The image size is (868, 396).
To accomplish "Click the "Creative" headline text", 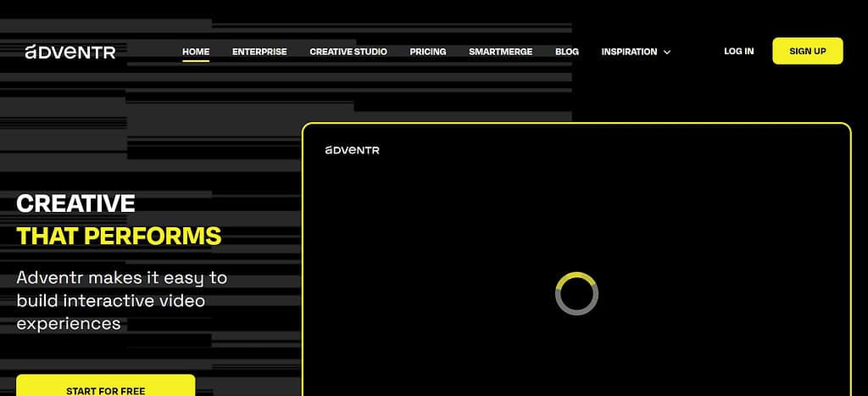I will pos(75,204).
